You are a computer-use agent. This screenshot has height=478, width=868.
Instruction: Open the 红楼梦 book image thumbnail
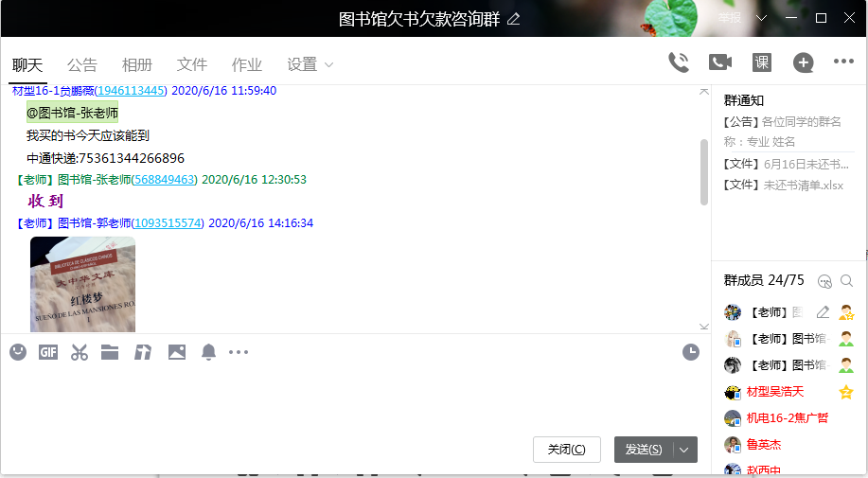(x=82, y=284)
